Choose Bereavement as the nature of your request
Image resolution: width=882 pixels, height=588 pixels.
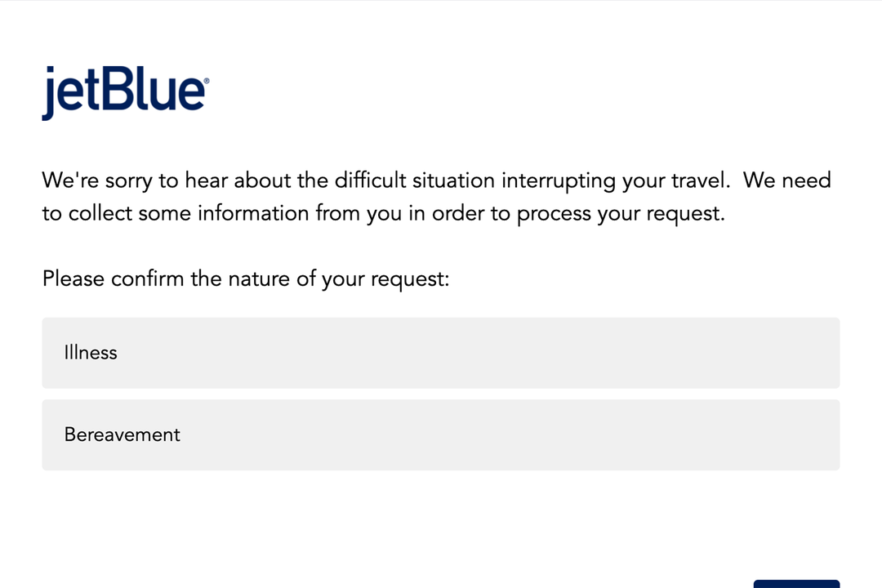441,434
